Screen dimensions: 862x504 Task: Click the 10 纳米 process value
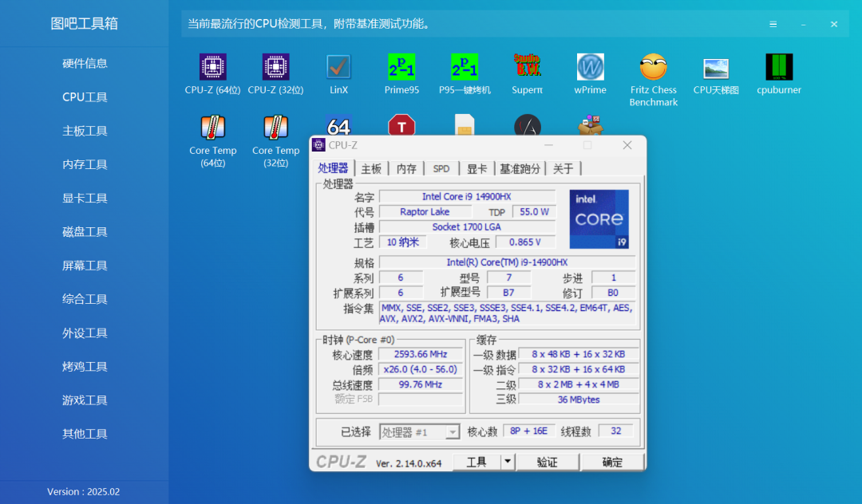click(402, 242)
